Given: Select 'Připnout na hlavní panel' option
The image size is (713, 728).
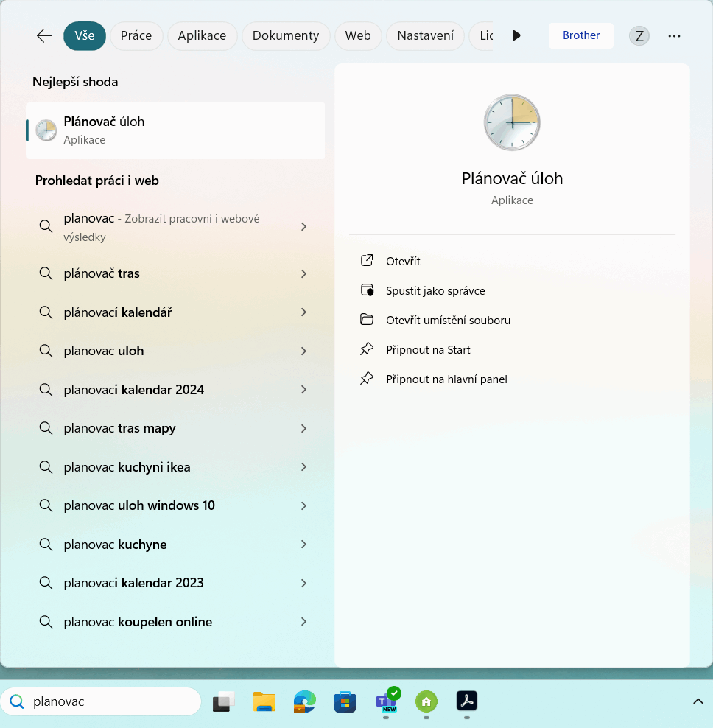Looking at the screenshot, I should tap(446, 379).
